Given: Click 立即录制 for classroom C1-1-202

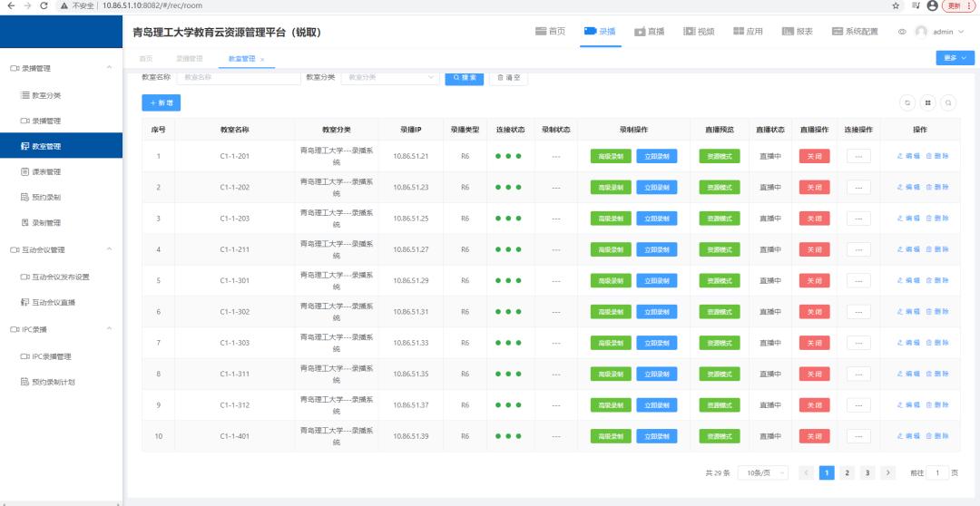Looking at the screenshot, I should pyautogui.click(x=656, y=188).
